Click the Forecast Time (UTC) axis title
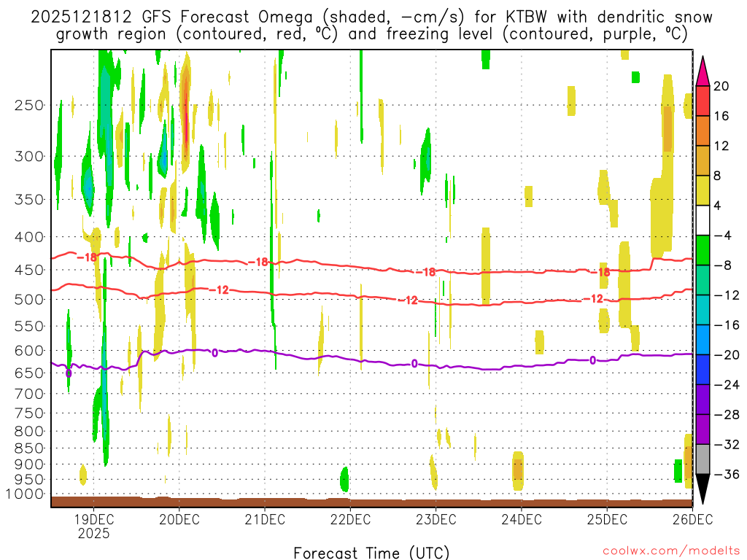This screenshot has height=560, width=747. [371, 553]
